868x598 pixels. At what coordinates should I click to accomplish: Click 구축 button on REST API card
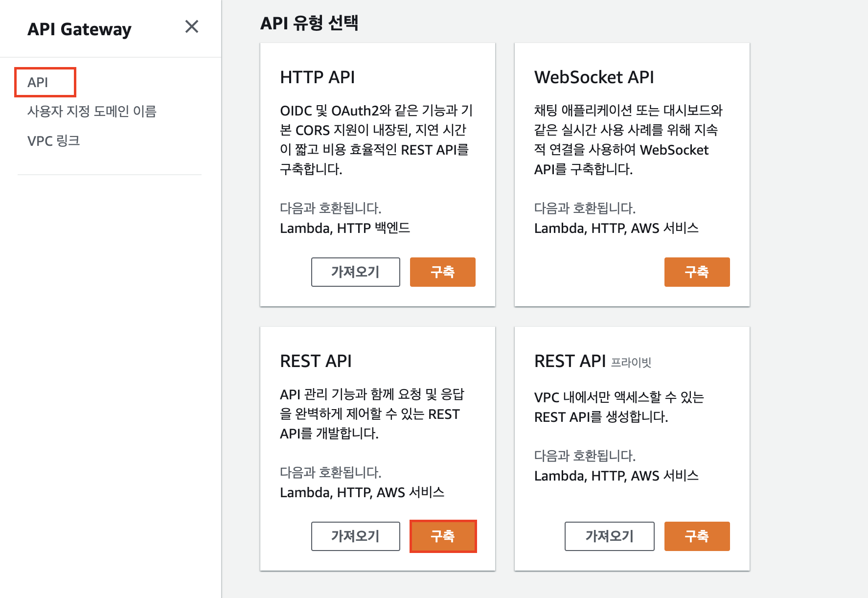(x=443, y=536)
